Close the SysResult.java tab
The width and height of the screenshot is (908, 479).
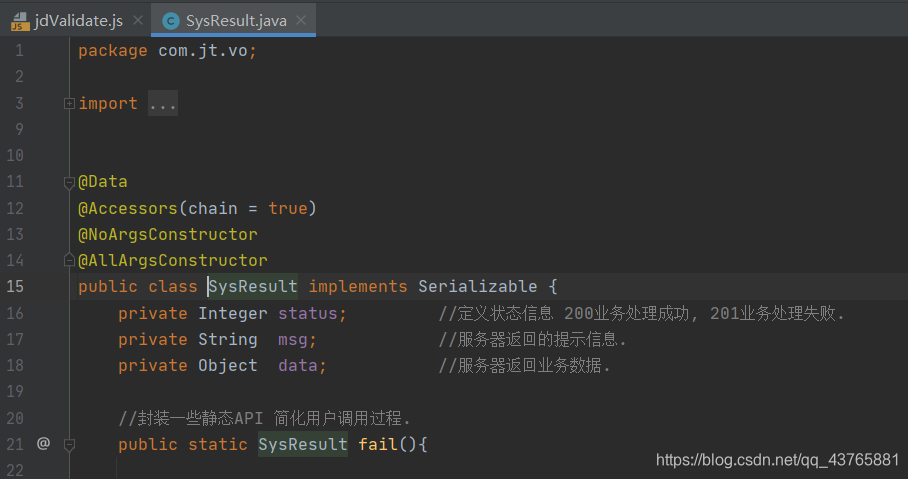(x=301, y=20)
